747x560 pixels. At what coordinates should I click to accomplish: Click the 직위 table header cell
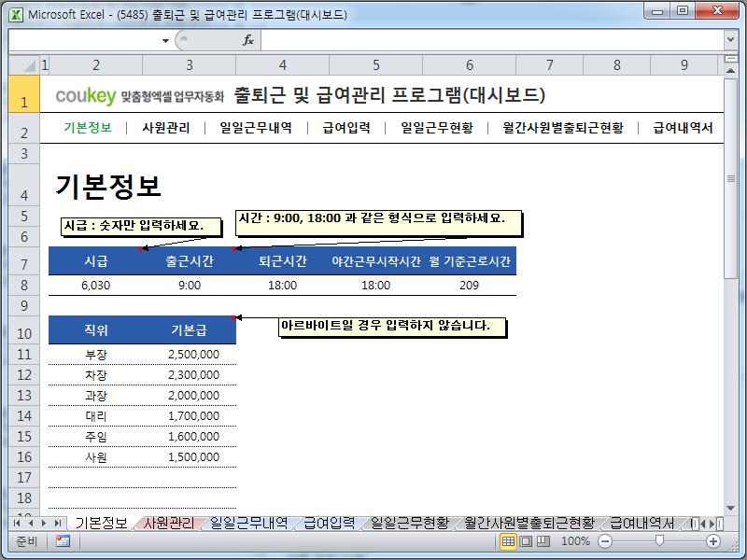click(x=96, y=330)
